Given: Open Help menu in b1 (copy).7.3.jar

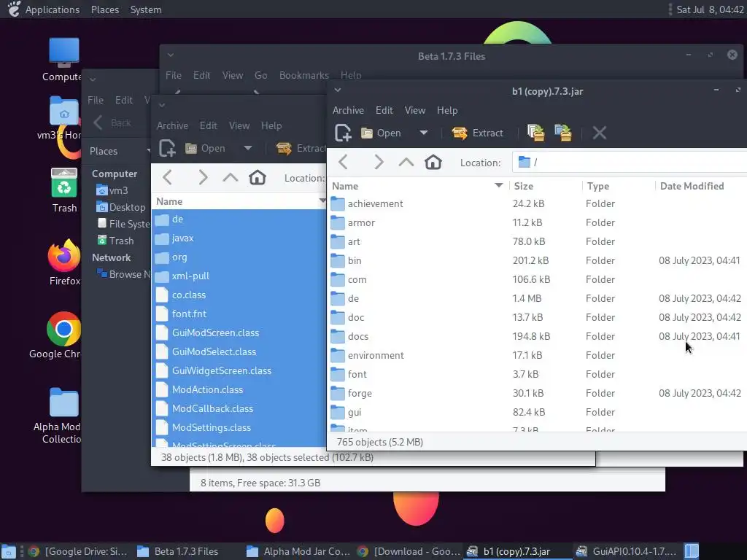Looking at the screenshot, I should pos(447,110).
